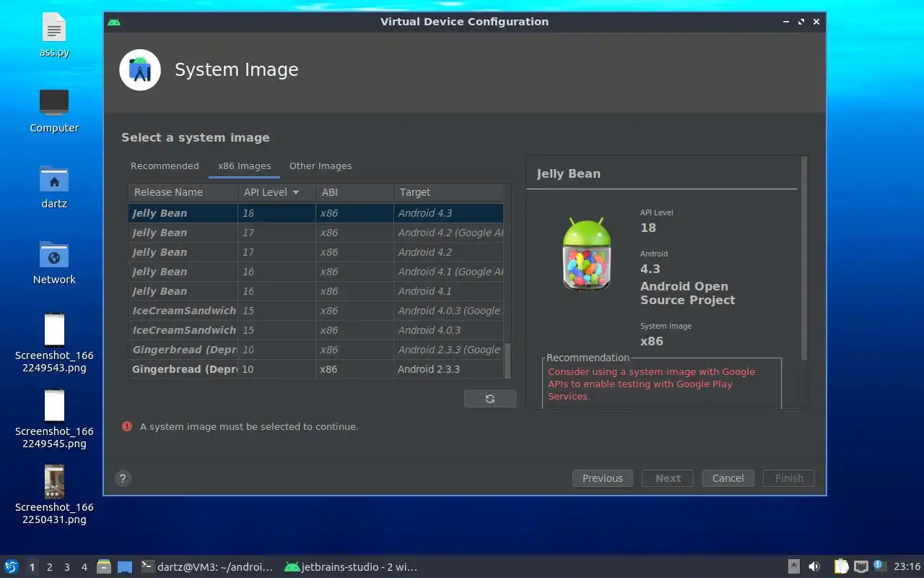Click the Android Studio logo in header

click(x=140, y=70)
